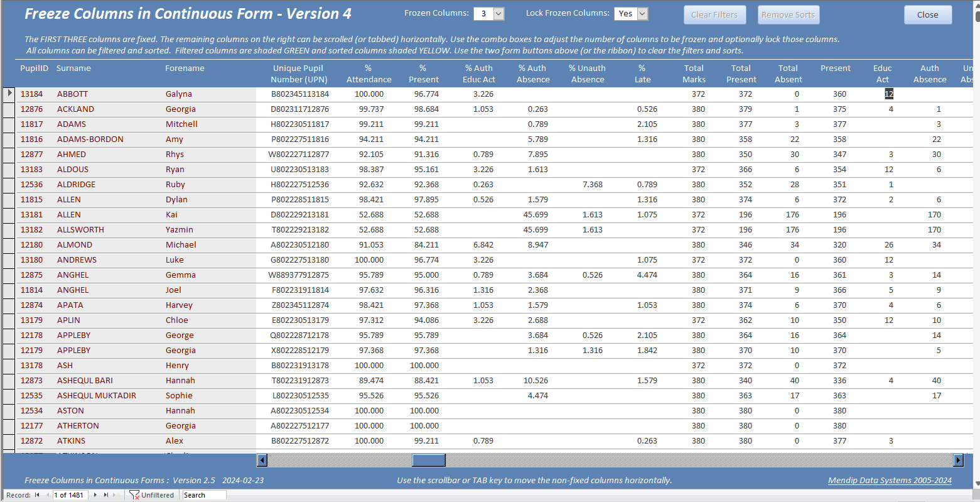Viewport: 980px width, 502px height.
Task: Click into the record Search box
Action: [204, 495]
